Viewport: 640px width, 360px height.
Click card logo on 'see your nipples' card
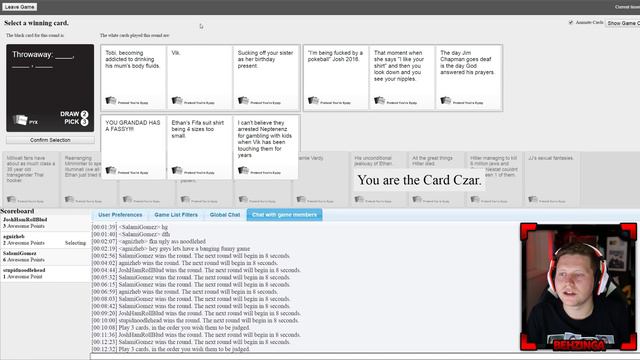(380, 100)
